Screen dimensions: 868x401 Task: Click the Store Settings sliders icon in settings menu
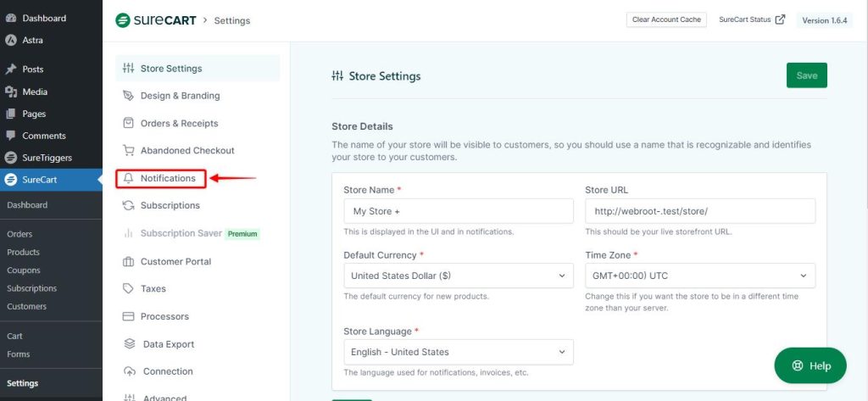tap(129, 68)
